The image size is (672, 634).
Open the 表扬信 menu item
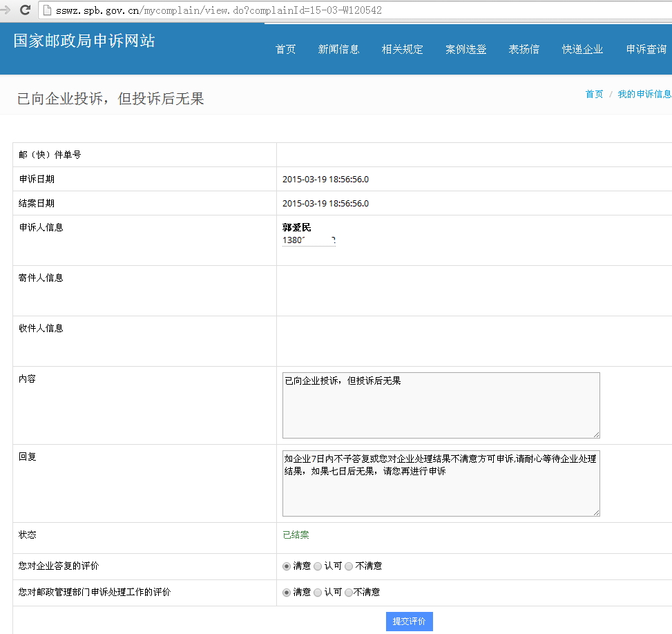click(x=524, y=49)
